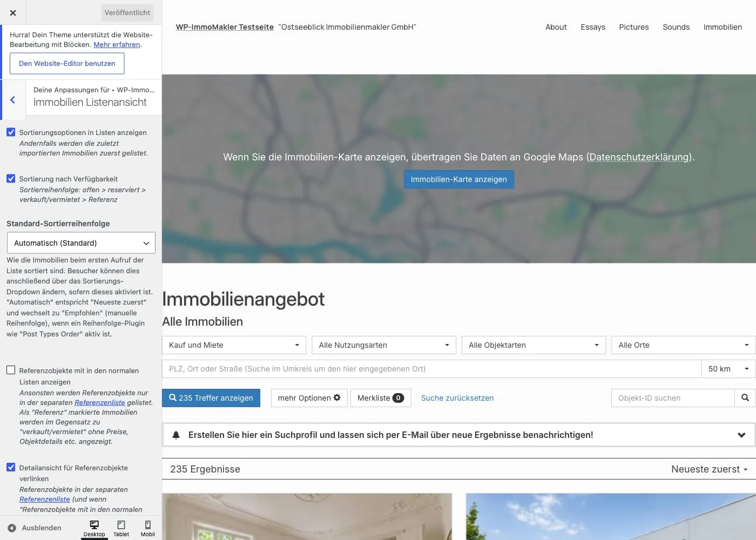Screen dimensions: 756x540
Task: Open Sounds menu item
Action: (x=676, y=27)
